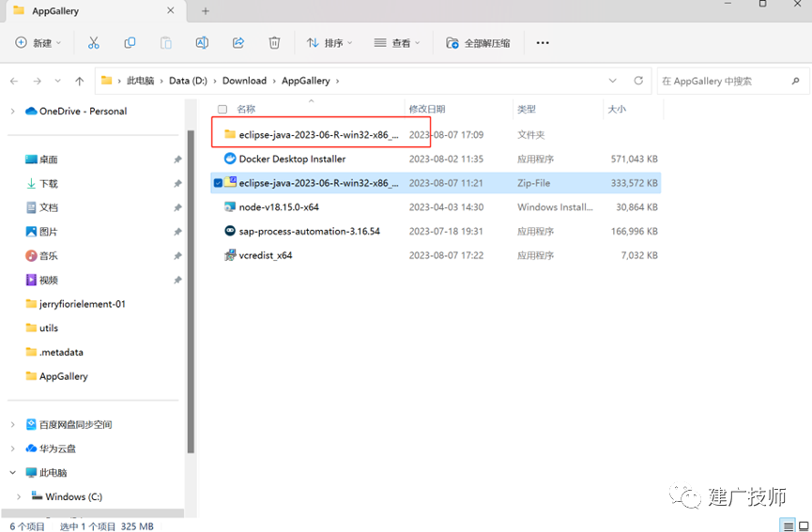Sort by 大小 column header
812x532 pixels.
pyautogui.click(x=617, y=109)
